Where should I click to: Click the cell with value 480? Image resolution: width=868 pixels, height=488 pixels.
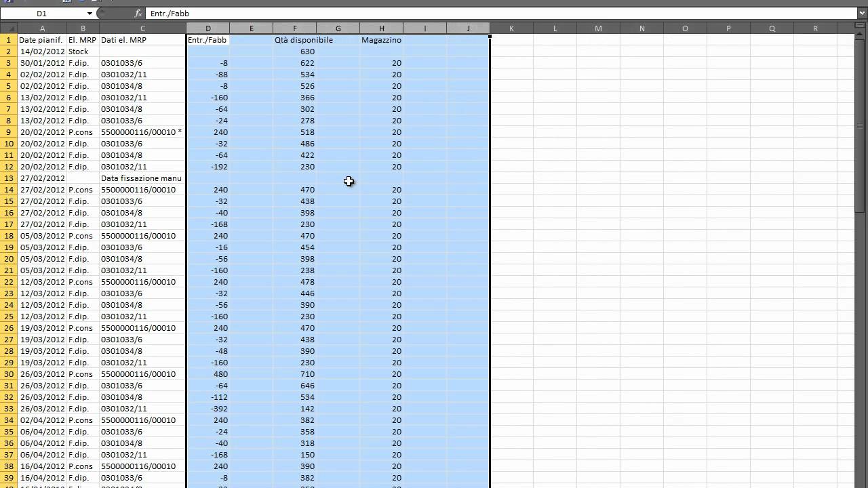click(208, 374)
